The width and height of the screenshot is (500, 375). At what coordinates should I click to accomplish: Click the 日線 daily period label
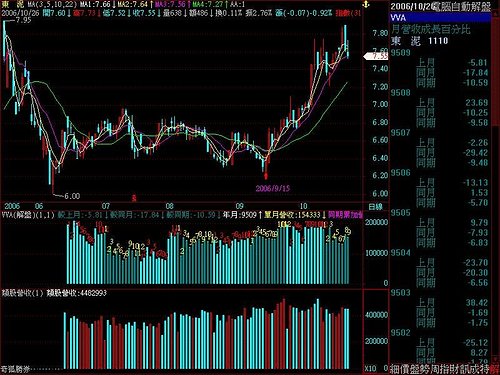click(x=376, y=207)
